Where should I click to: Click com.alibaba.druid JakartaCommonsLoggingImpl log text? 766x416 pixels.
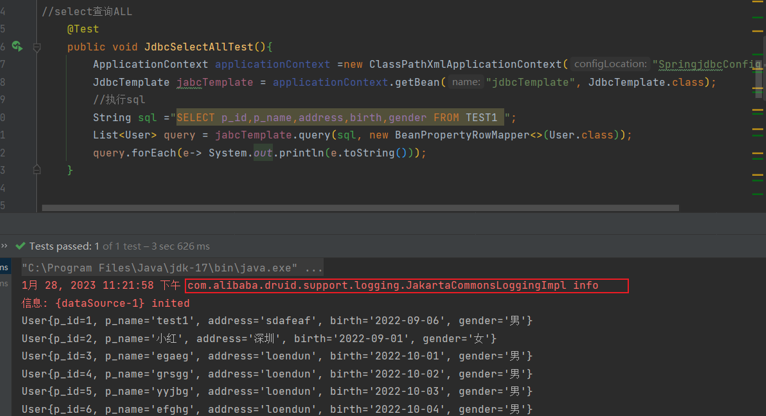(406, 286)
